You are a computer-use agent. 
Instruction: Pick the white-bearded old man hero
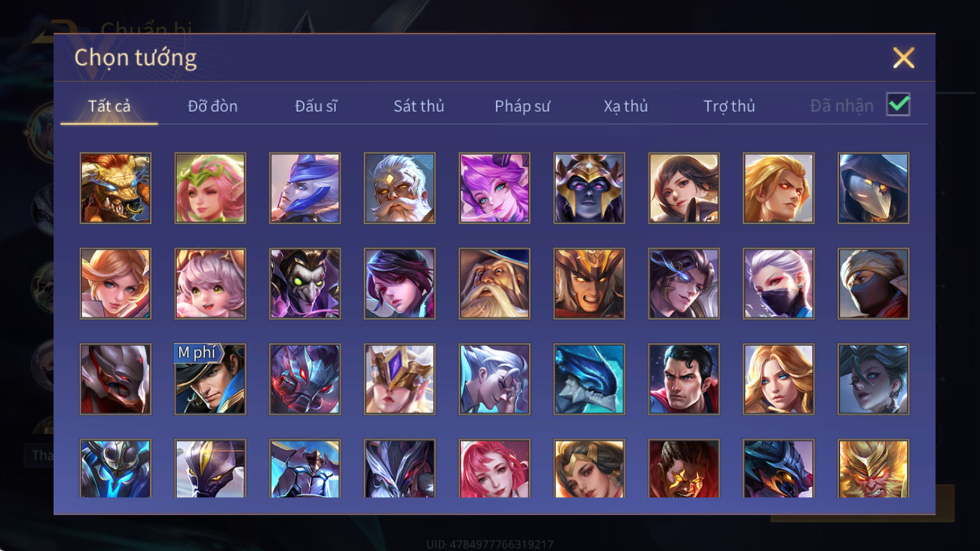399,188
